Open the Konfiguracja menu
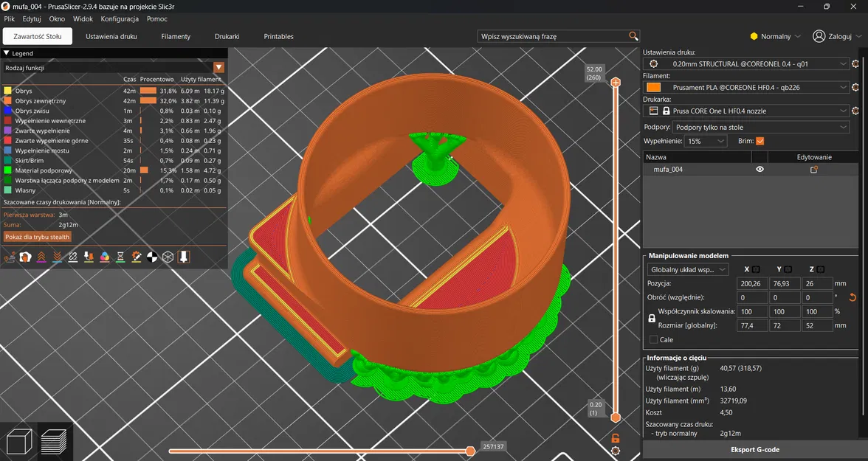This screenshot has width=868, height=461. (120, 18)
